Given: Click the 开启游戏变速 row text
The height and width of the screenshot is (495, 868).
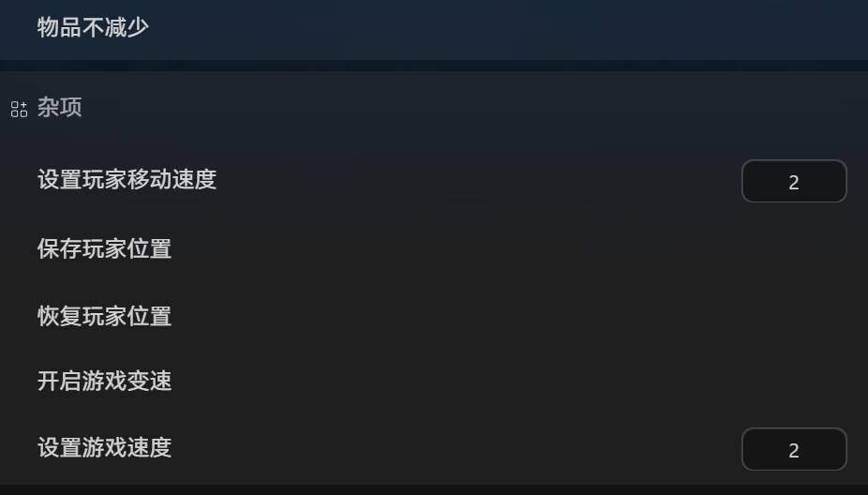Looking at the screenshot, I should click(105, 382).
